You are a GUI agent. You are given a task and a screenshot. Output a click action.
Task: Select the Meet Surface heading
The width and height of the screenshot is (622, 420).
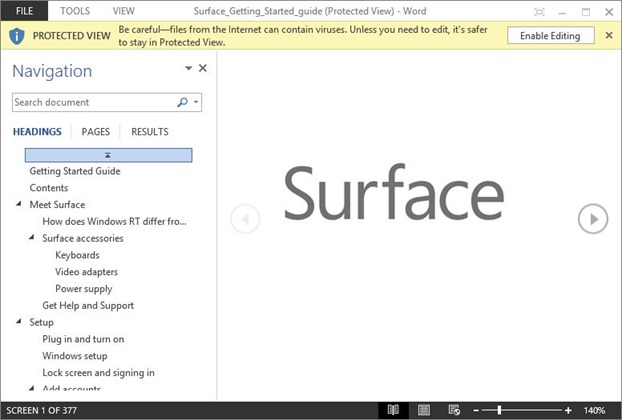point(57,205)
